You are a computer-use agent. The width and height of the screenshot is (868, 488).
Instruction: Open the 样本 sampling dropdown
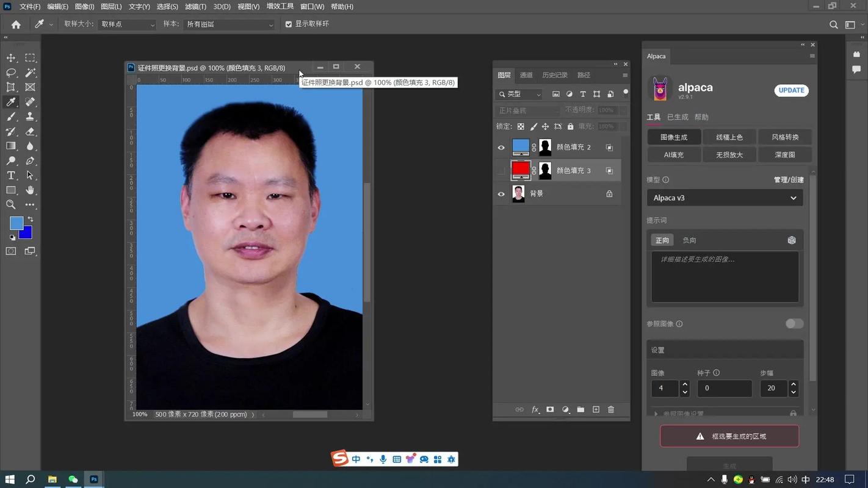[x=229, y=24]
